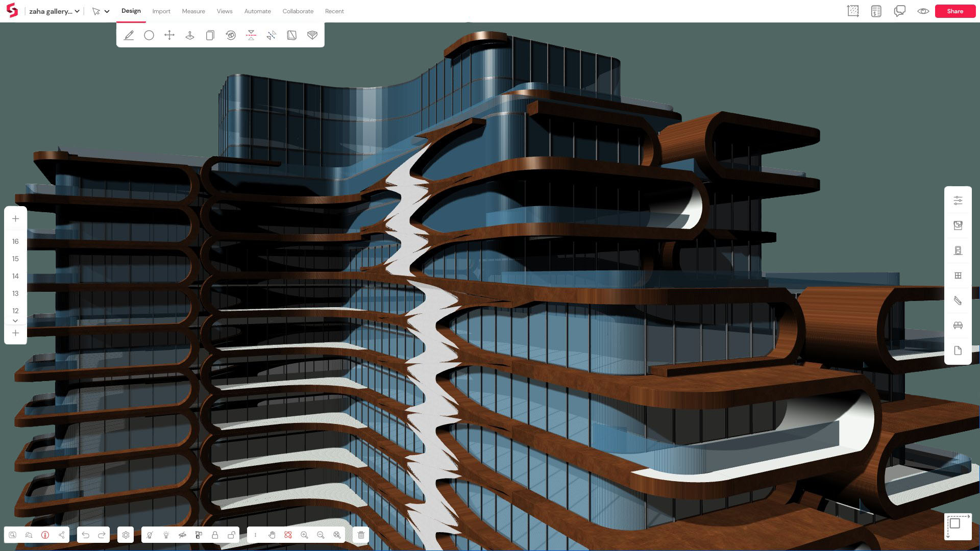
Task: Select the push-pull extrude tool
Action: pyautogui.click(x=190, y=35)
